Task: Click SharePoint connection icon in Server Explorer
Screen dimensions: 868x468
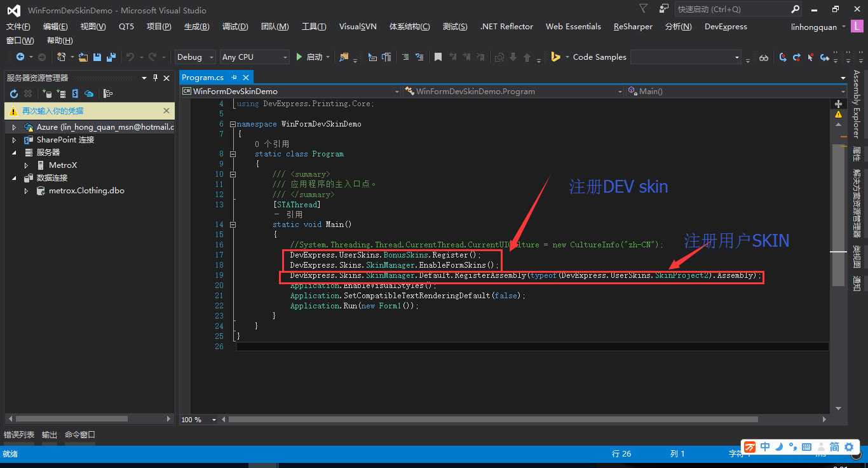Action: pyautogui.click(x=75, y=93)
